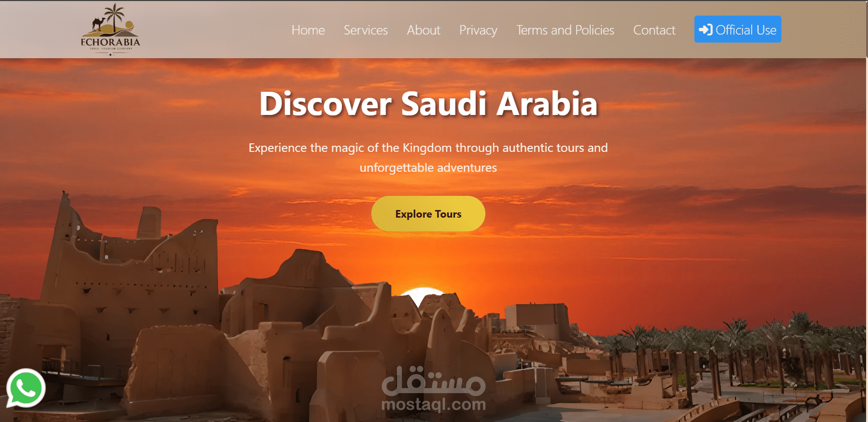
Task: Open the Services menu item
Action: coord(366,30)
